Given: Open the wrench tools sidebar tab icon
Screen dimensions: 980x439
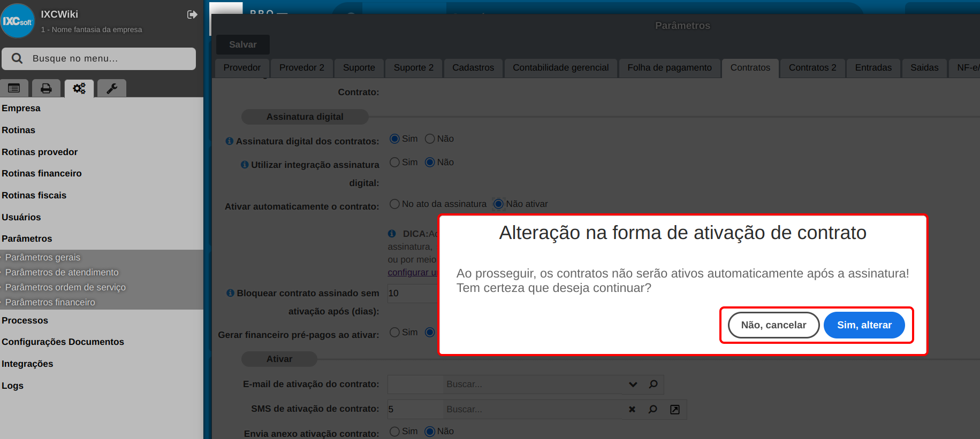Looking at the screenshot, I should [x=112, y=88].
